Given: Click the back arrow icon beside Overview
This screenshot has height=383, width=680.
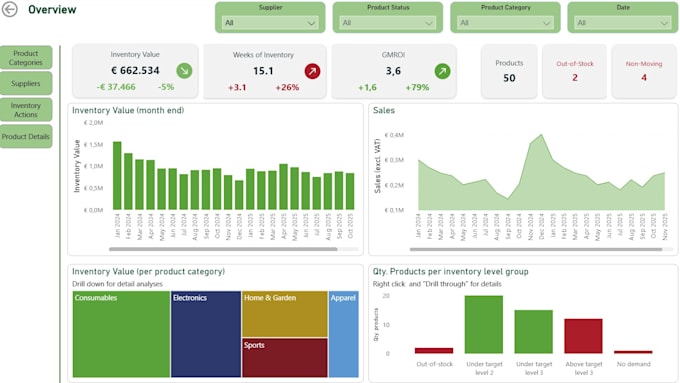Looking at the screenshot, I should 10,9.
